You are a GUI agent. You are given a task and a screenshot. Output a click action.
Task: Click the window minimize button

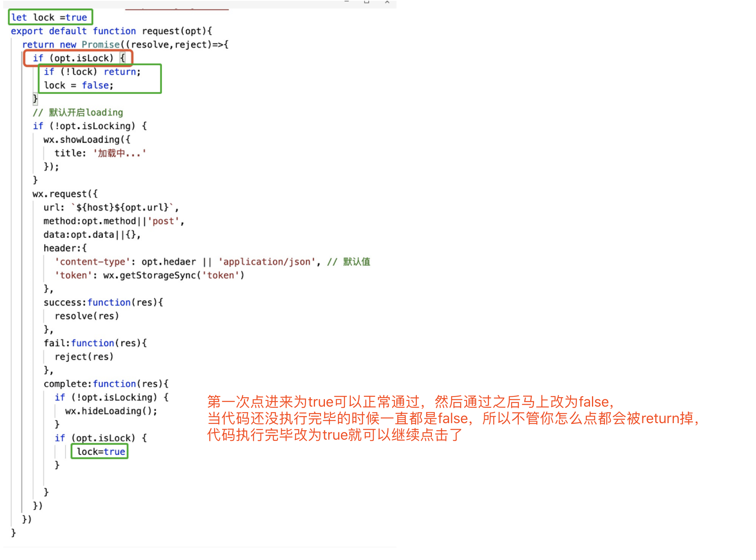coord(347,2)
